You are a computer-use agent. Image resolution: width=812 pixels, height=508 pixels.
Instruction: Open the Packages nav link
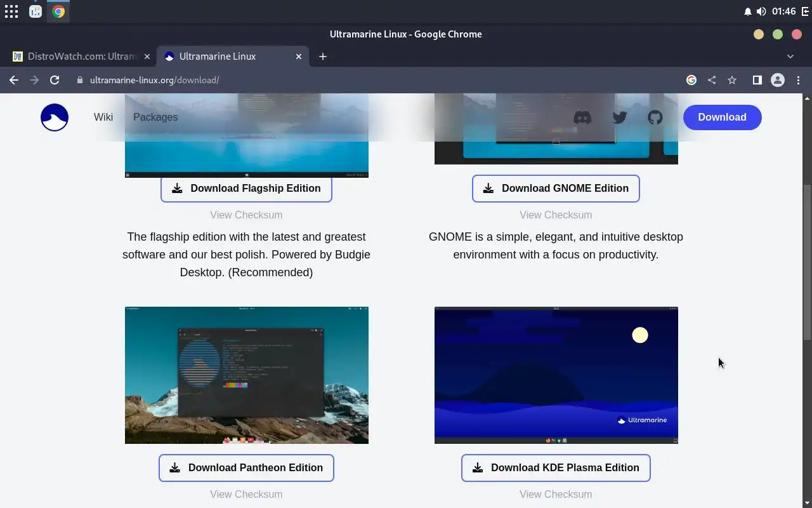(155, 117)
